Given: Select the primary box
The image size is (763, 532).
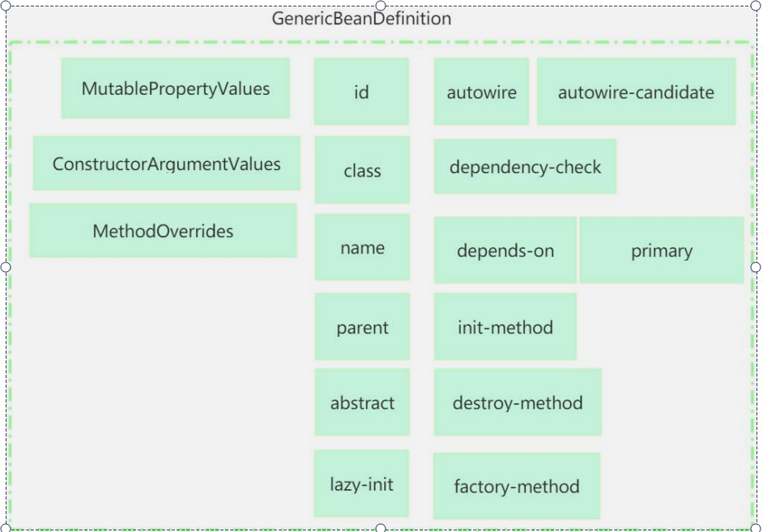Looking at the screenshot, I should tap(662, 250).
